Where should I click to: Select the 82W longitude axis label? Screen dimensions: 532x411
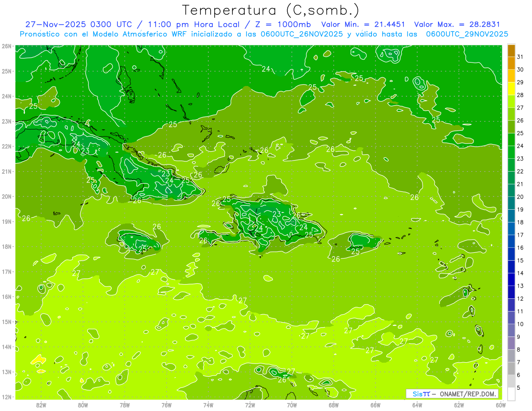tap(41, 404)
